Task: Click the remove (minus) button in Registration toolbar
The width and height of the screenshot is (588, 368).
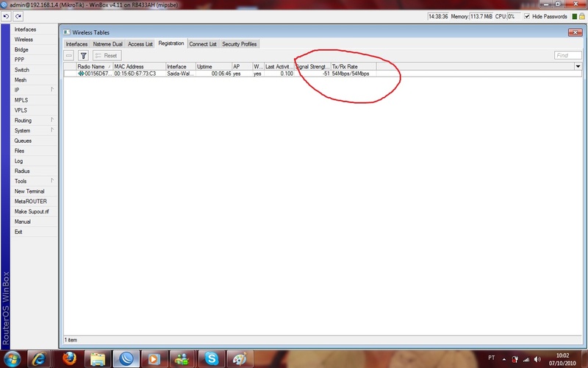Action: pos(69,56)
